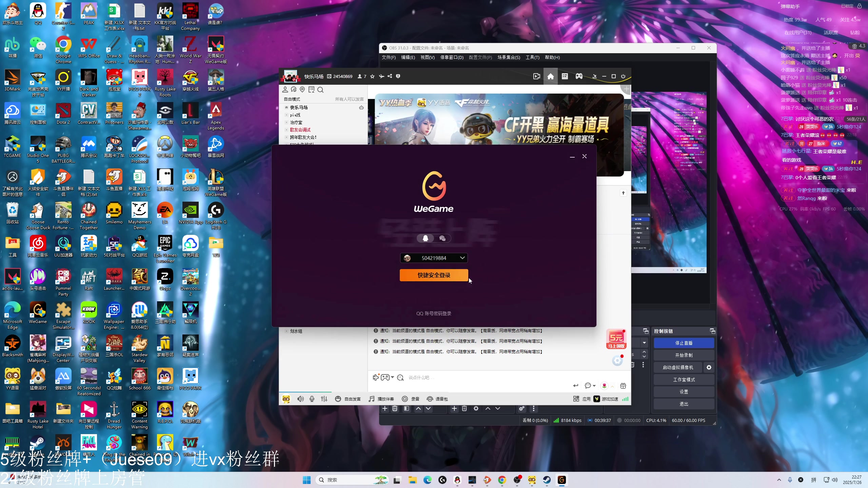Select 治疗室 sub-channel in YY

296,122
